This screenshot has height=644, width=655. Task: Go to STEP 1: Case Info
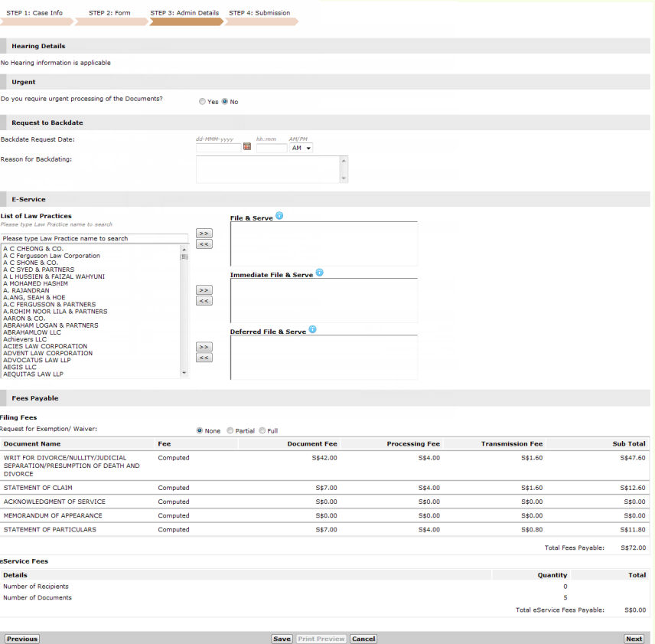[34, 13]
